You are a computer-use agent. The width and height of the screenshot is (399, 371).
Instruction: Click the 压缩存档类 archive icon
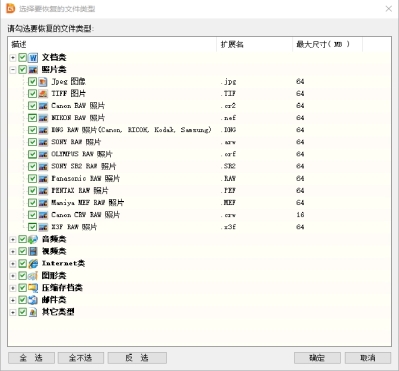pyautogui.click(x=33, y=288)
